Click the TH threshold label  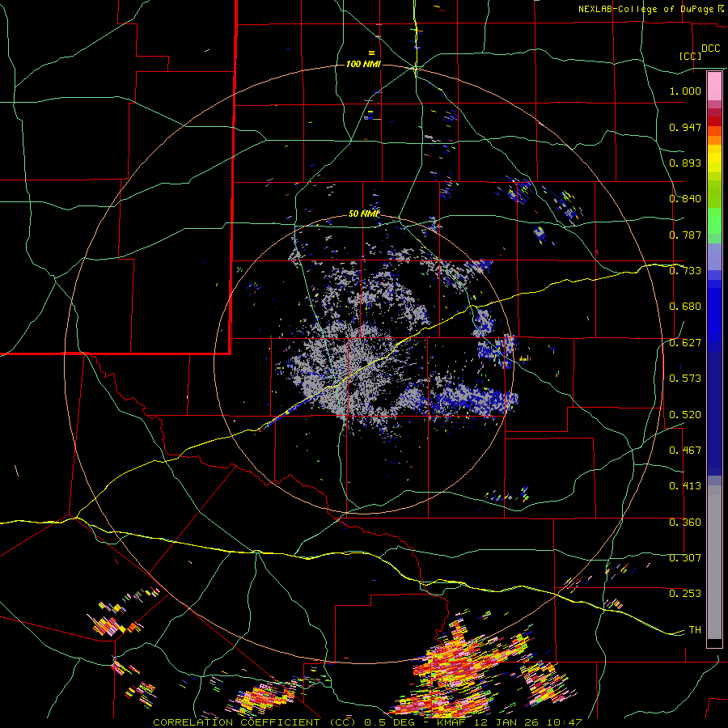coord(695,630)
